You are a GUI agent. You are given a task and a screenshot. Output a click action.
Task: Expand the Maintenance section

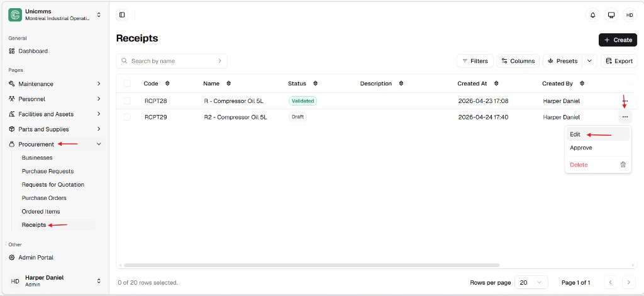(99, 84)
